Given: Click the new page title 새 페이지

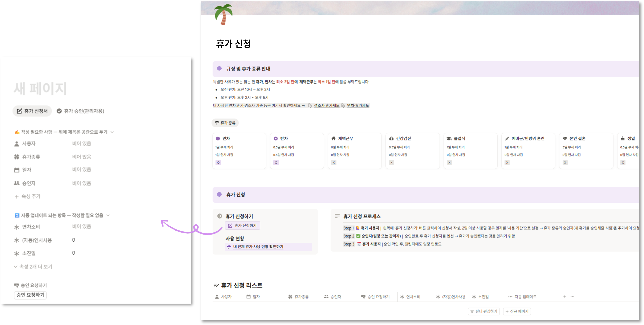Looking at the screenshot, I should tap(40, 89).
